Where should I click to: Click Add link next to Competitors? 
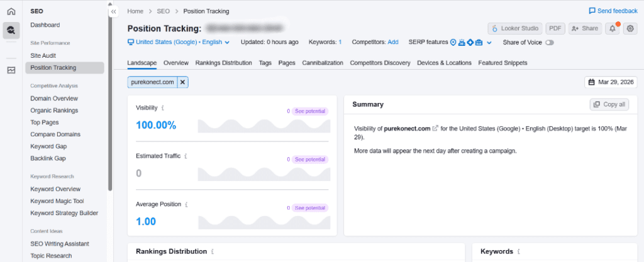393,42
